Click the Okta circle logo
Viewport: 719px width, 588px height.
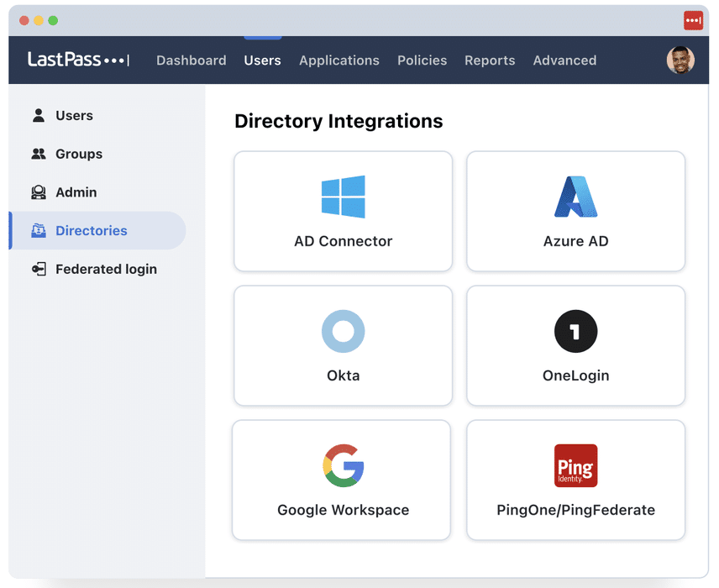click(x=343, y=331)
